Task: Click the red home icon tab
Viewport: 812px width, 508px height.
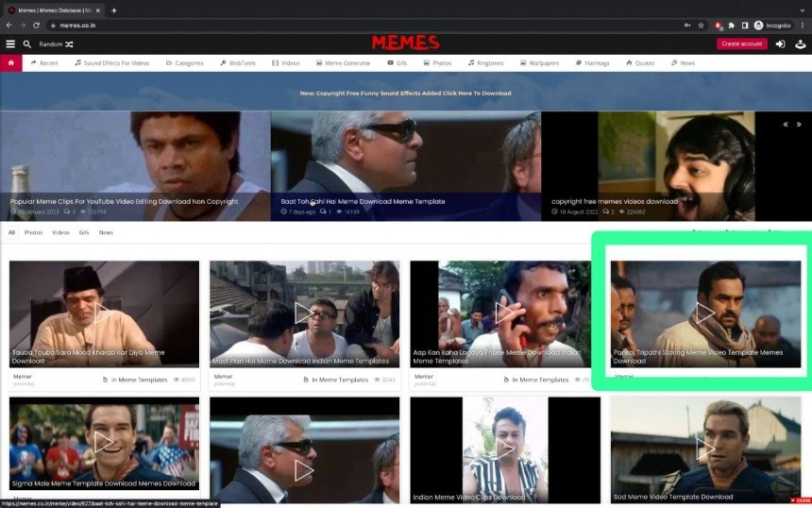Action: point(11,62)
